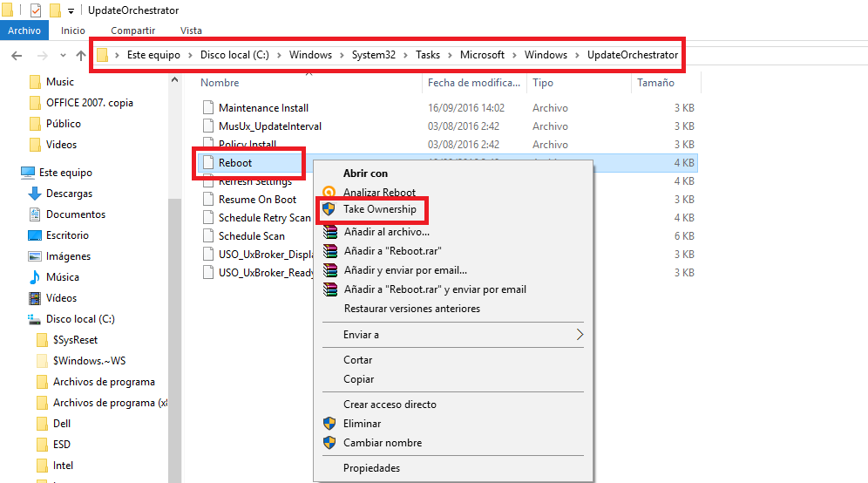Expand the 'Enviar a' submenu arrow
This screenshot has height=483, width=868.
coord(580,335)
